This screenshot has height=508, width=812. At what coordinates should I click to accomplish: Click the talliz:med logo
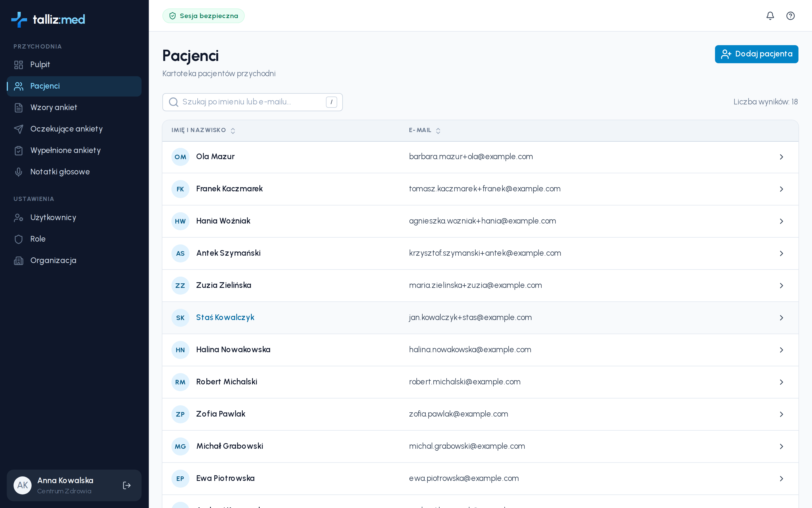[x=48, y=19]
